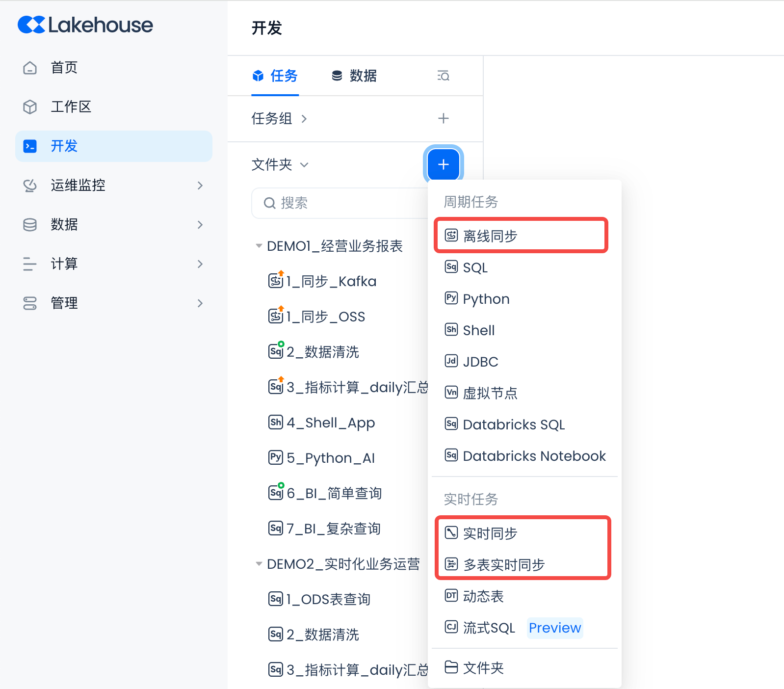784x689 pixels.
Task: Open the 4_Shell_App task
Action: (x=330, y=423)
